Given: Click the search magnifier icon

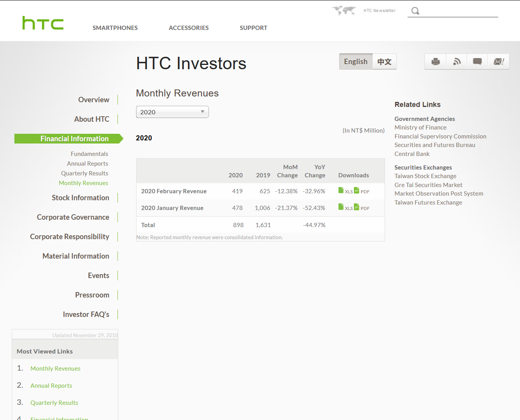Looking at the screenshot, I should click(415, 11).
